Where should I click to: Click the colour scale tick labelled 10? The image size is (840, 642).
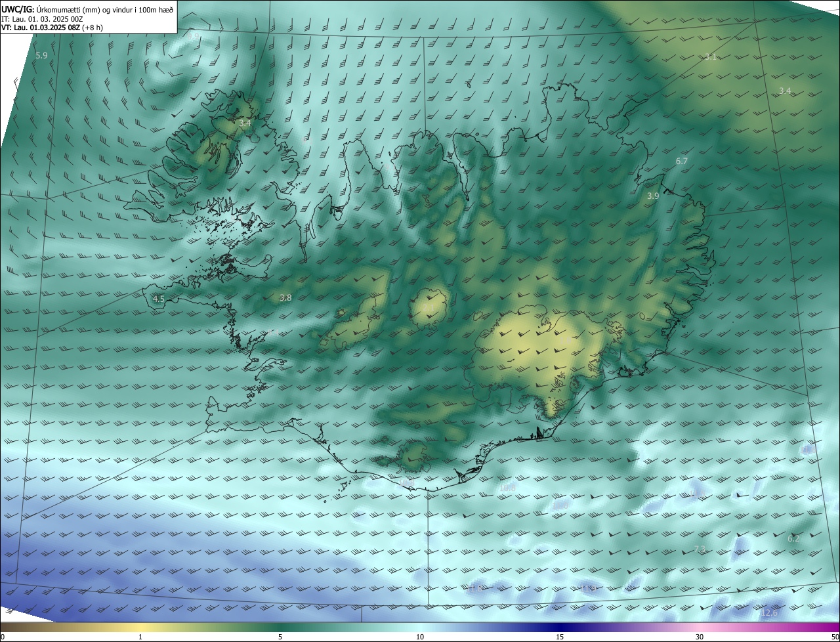point(420,637)
